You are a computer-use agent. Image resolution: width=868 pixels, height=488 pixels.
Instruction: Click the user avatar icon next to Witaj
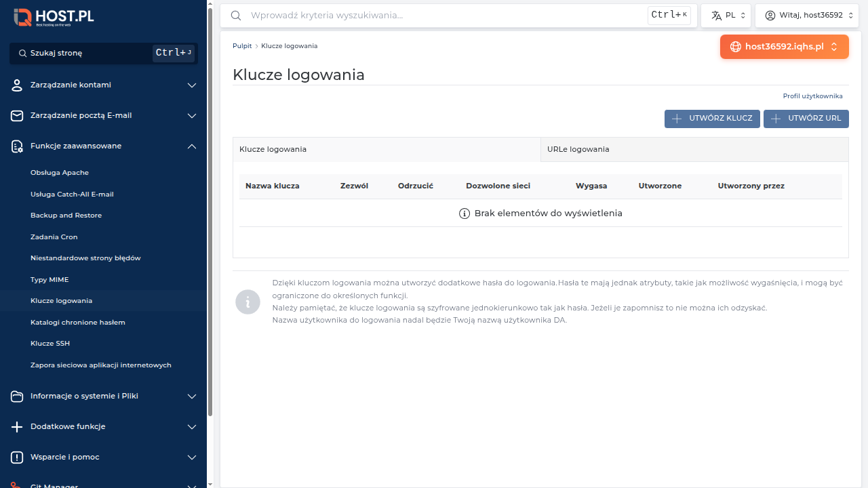(x=770, y=15)
